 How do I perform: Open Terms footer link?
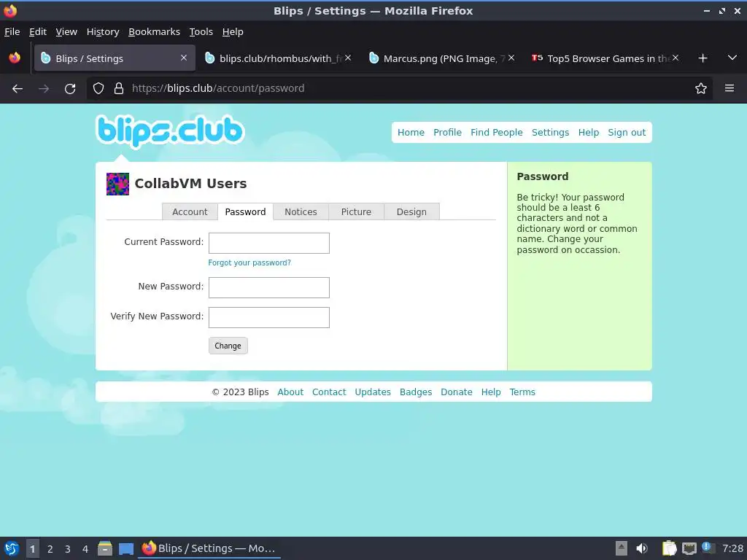(522, 392)
